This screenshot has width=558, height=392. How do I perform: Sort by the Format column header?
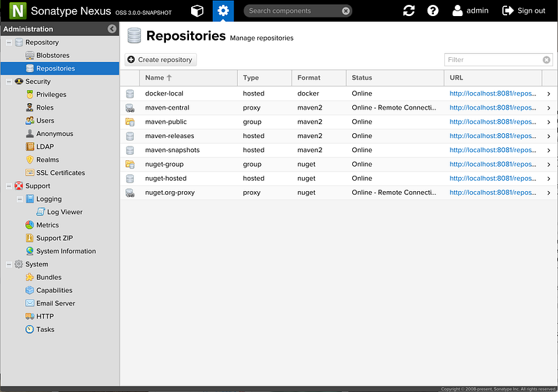pyautogui.click(x=319, y=77)
